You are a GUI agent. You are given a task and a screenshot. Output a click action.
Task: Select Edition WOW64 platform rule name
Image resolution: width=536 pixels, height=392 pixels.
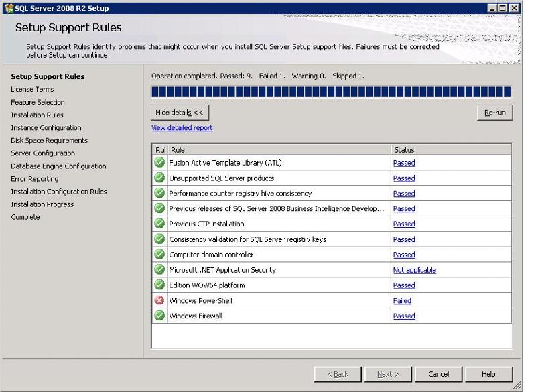pyautogui.click(x=207, y=285)
